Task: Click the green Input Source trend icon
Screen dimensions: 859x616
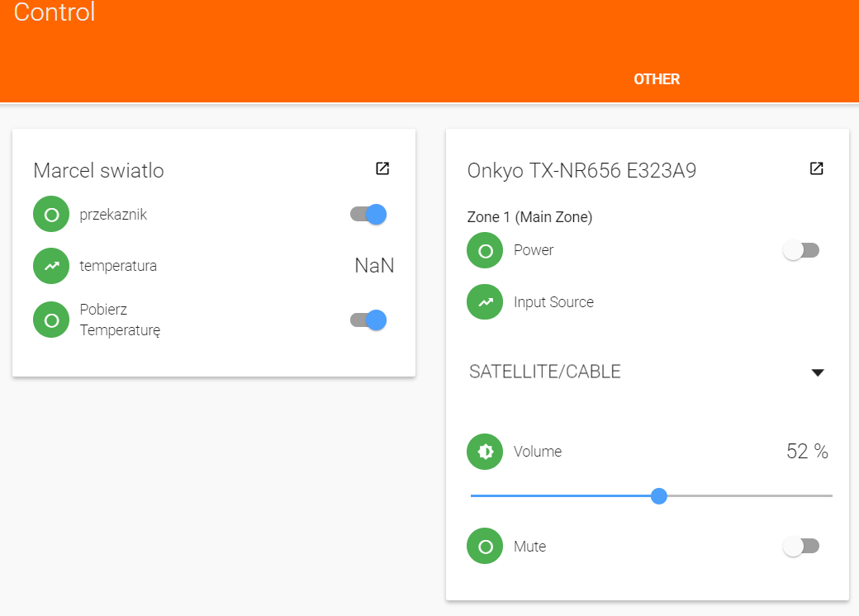Action: click(485, 301)
